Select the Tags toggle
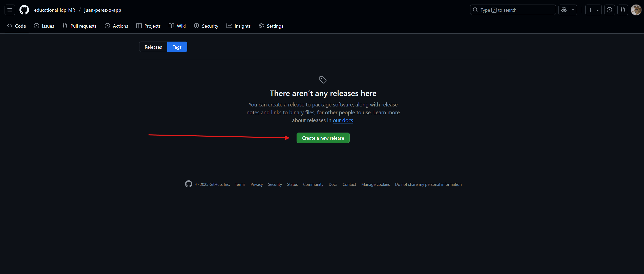The image size is (644, 274). [x=177, y=47]
